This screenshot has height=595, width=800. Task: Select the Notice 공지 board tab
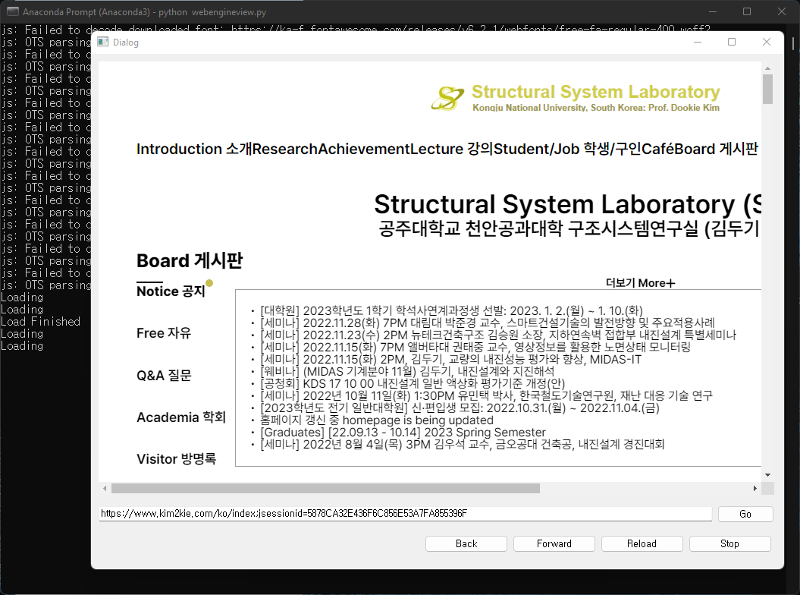pos(170,291)
